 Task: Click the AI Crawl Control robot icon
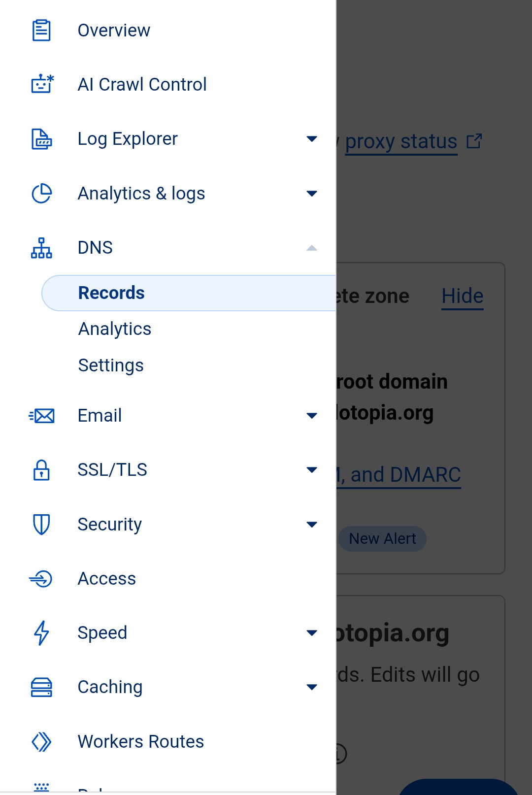click(42, 84)
